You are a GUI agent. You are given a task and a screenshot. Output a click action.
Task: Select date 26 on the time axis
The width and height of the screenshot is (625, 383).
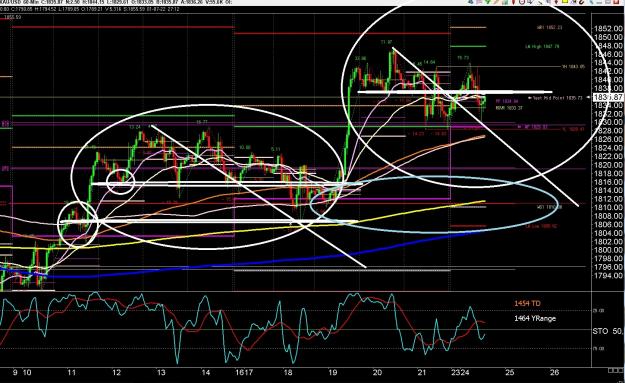[554, 373]
